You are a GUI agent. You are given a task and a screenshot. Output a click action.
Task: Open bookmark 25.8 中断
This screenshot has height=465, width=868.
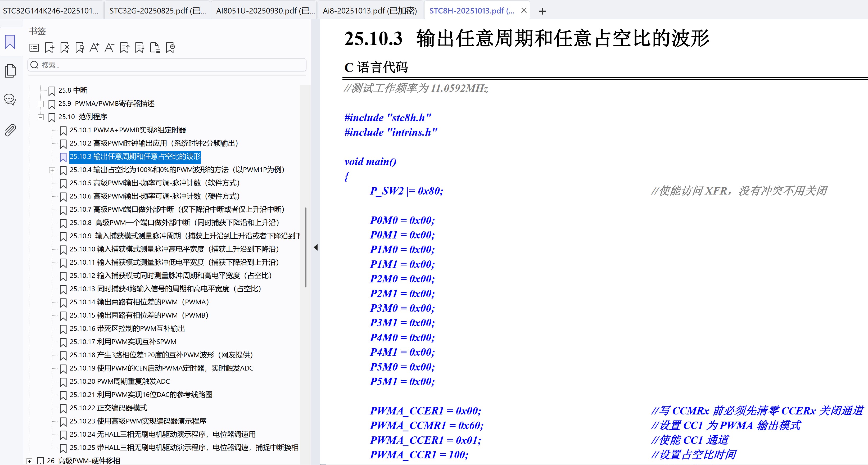coord(73,90)
